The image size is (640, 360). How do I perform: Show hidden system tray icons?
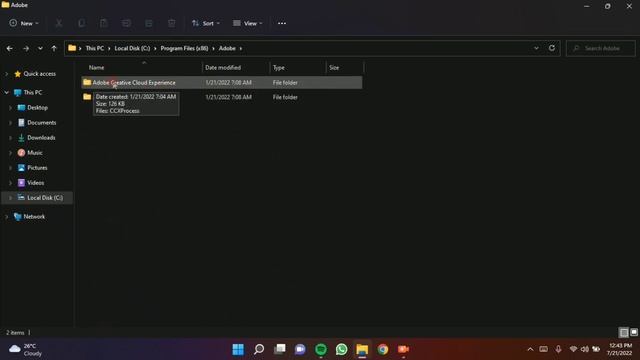tap(530, 349)
